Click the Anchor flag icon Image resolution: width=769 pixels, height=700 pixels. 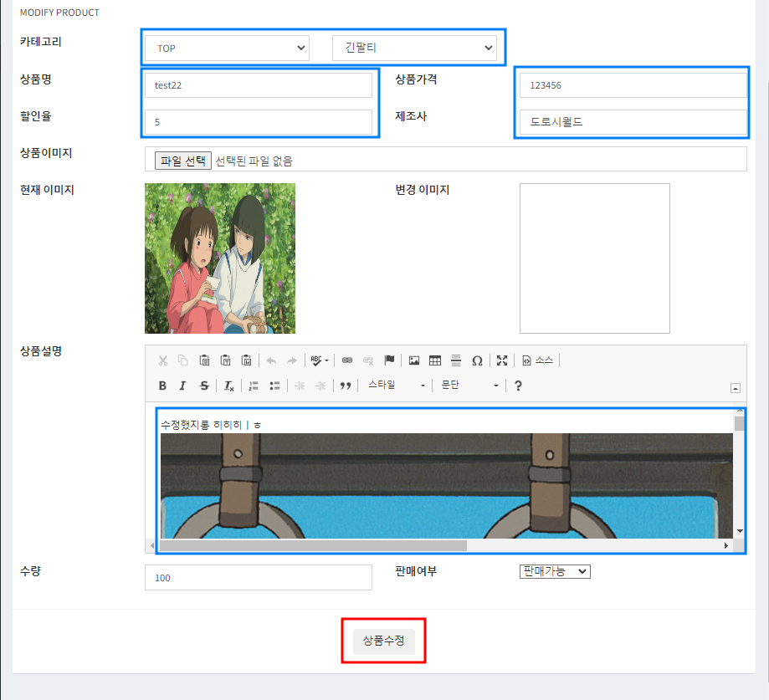coord(389,360)
